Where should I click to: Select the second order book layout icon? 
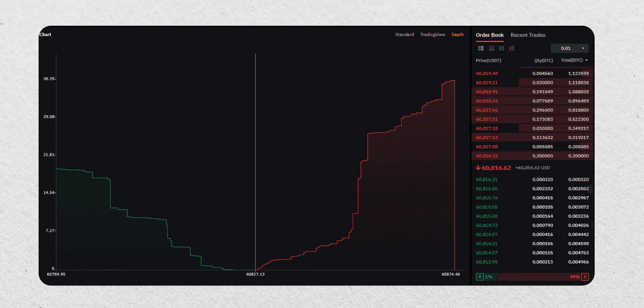tap(491, 48)
